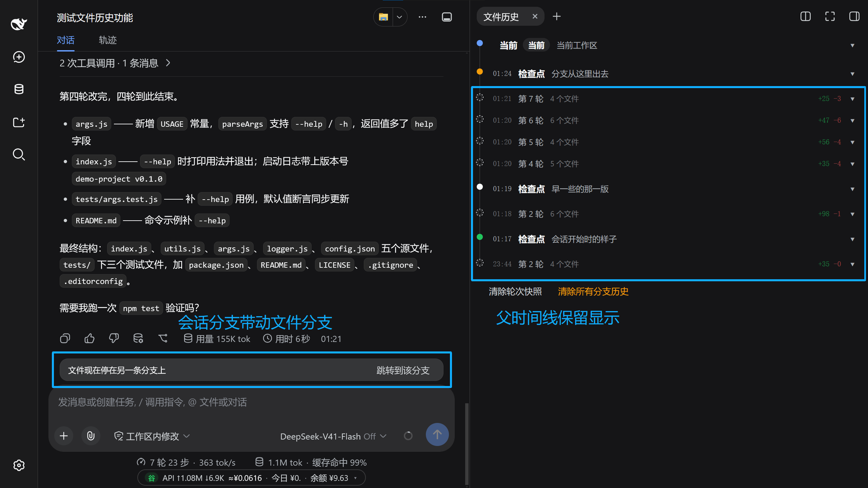The height and width of the screenshot is (488, 868).
Task: Open the folder-add icon in the sidebar
Action: [x=19, y=122]
